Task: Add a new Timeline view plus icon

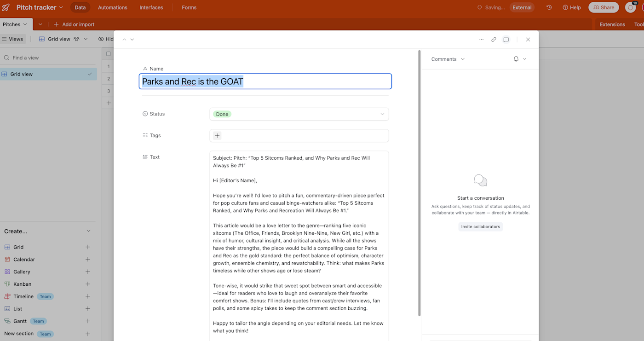Action: 88,296
